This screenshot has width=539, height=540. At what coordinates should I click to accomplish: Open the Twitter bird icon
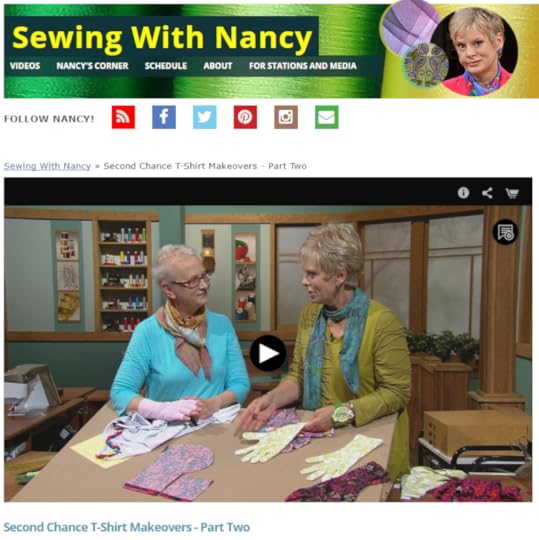point(205,117)
